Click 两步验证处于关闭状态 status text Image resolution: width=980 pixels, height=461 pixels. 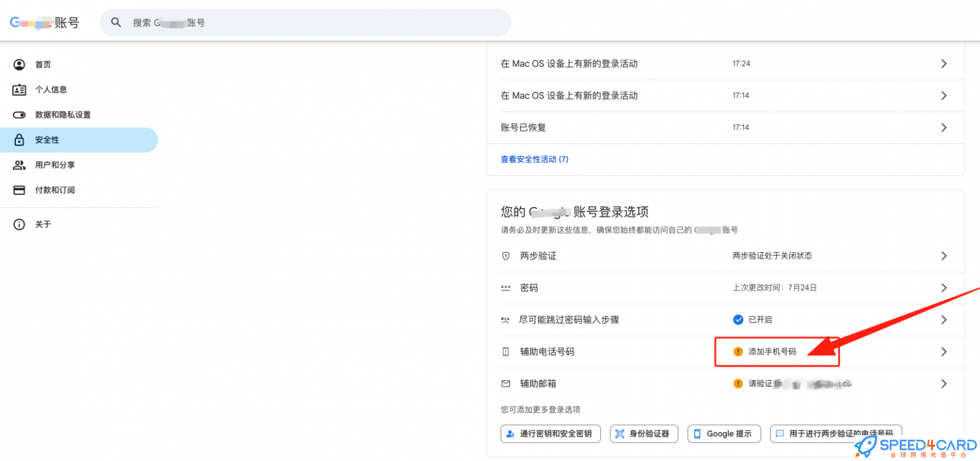[772, 256]
